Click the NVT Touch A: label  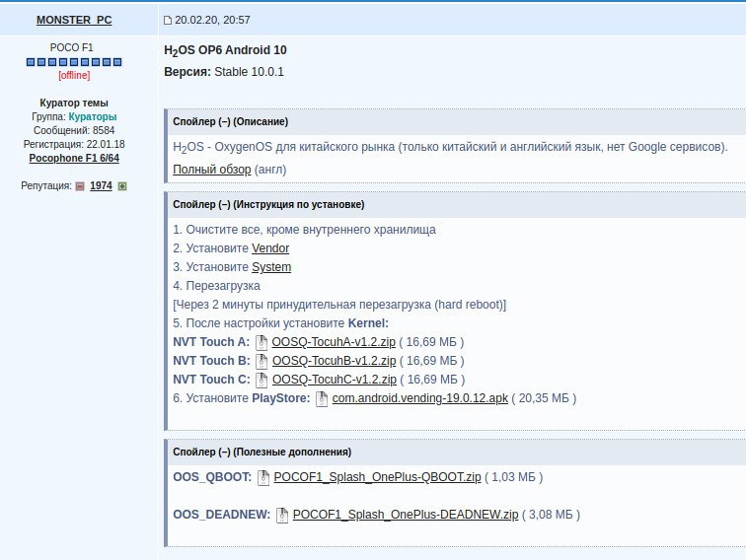coord(211,342)
